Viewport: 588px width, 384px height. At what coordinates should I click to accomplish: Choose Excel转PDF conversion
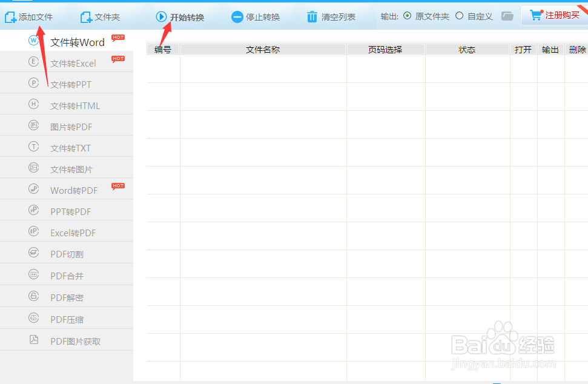click(67, 231)
